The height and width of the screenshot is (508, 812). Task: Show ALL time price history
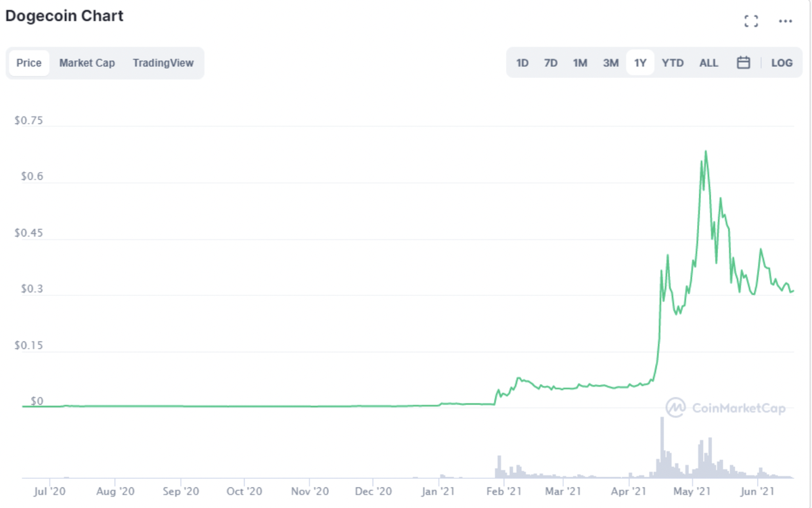click(x=708, y=63)
